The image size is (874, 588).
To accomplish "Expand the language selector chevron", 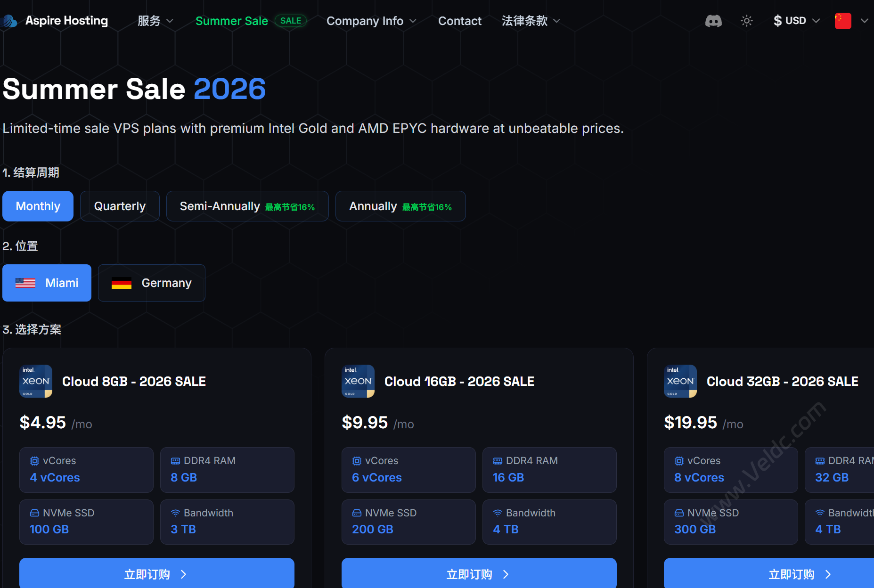I will coord(864,21).
